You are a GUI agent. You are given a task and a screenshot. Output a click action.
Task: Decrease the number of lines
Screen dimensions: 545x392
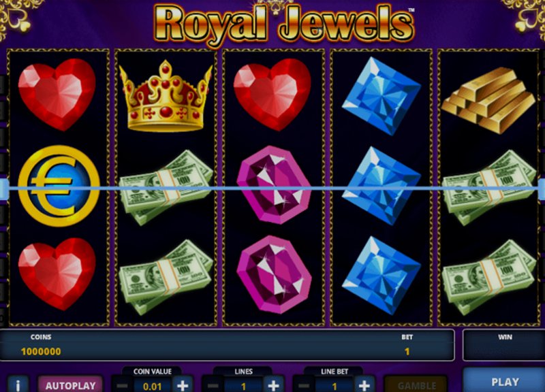213,385
